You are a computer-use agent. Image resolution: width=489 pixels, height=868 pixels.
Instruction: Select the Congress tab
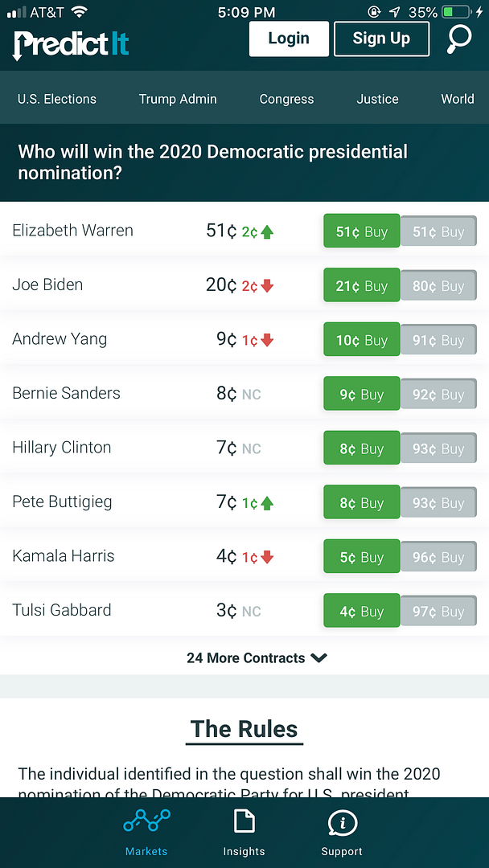tap(286, 99)
